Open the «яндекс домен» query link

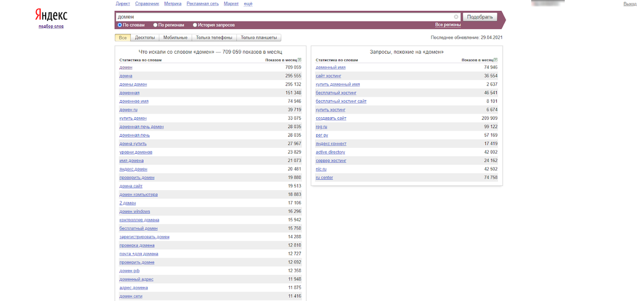coord(133,169)
